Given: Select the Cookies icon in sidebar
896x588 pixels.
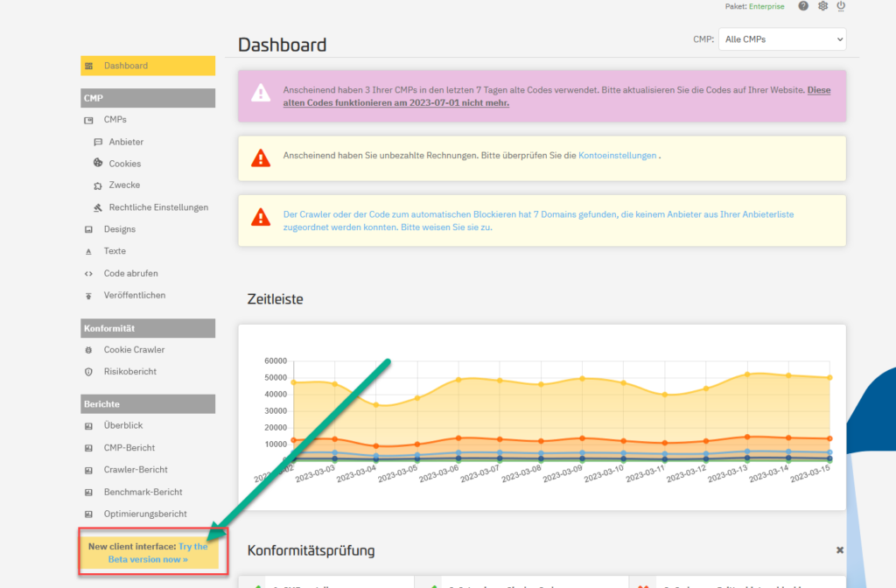Looking at the screenshot, I should coord(98,163).
